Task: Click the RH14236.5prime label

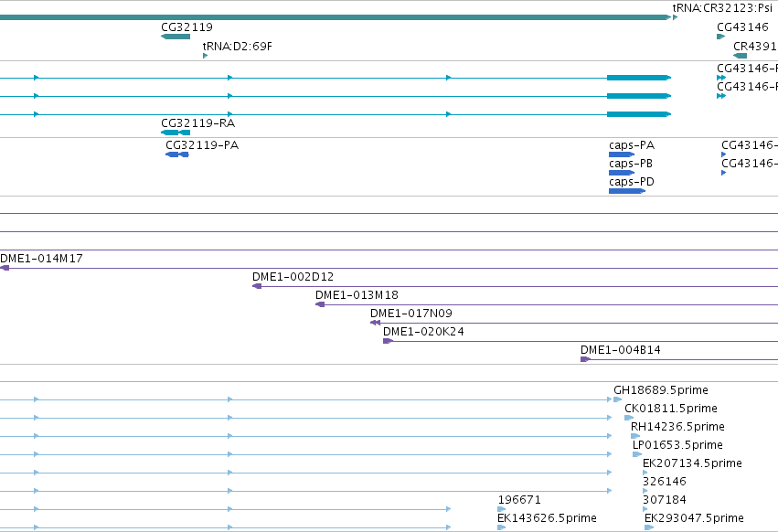Action: coord(677,427)
